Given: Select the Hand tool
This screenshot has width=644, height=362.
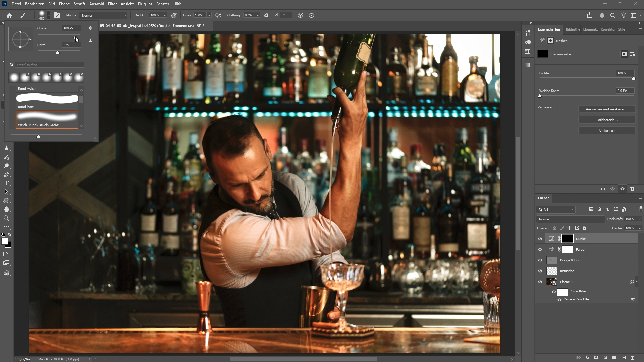Looking at the screenshot, I should coord(6,209).
